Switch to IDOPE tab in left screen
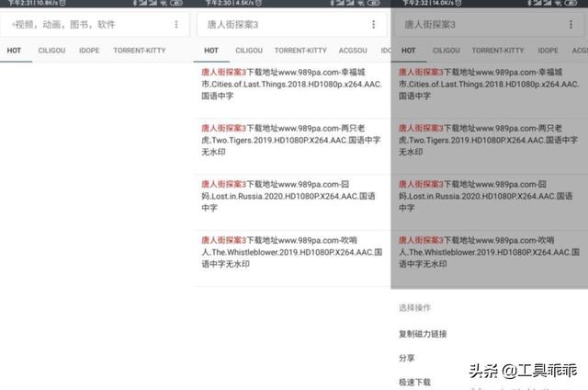Image resolution: width=588 pixels, height=390 pixels. [89, 51]
